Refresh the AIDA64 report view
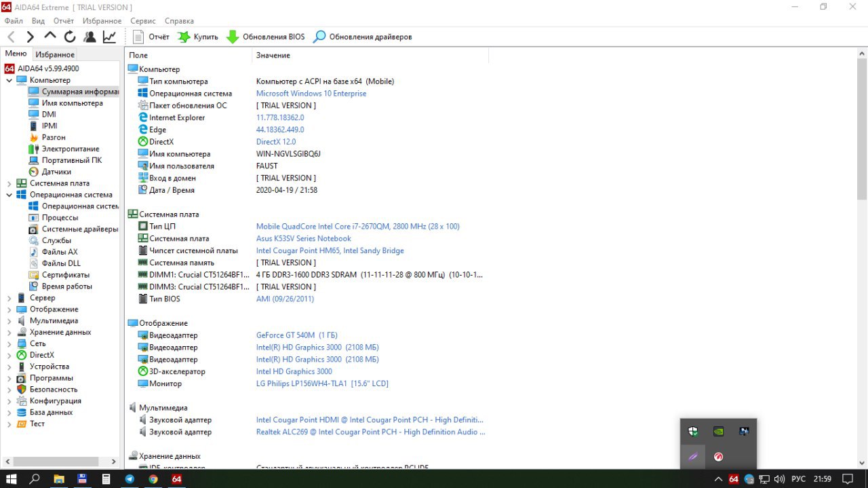 click(70, 37)
